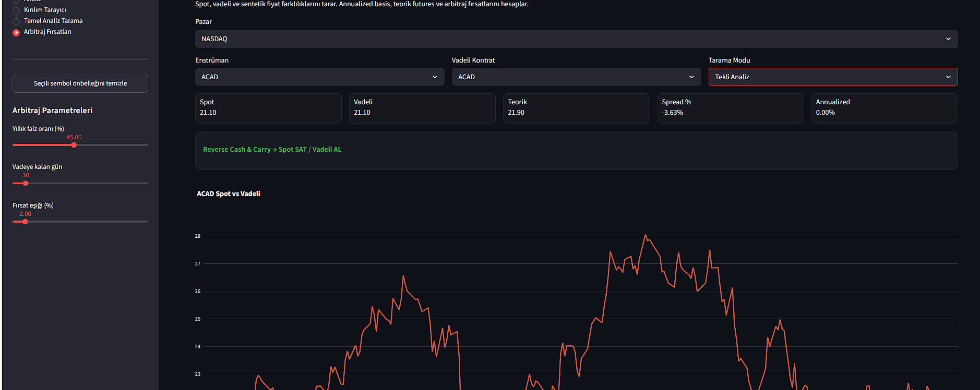Click the ACAD Spot vs Vadeli chart title

(x=228, y=194)
